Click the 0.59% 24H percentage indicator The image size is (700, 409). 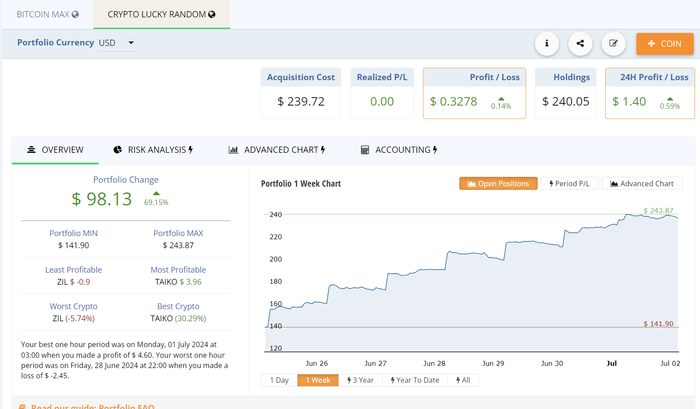pyautogui.click(x=670, y=103)
